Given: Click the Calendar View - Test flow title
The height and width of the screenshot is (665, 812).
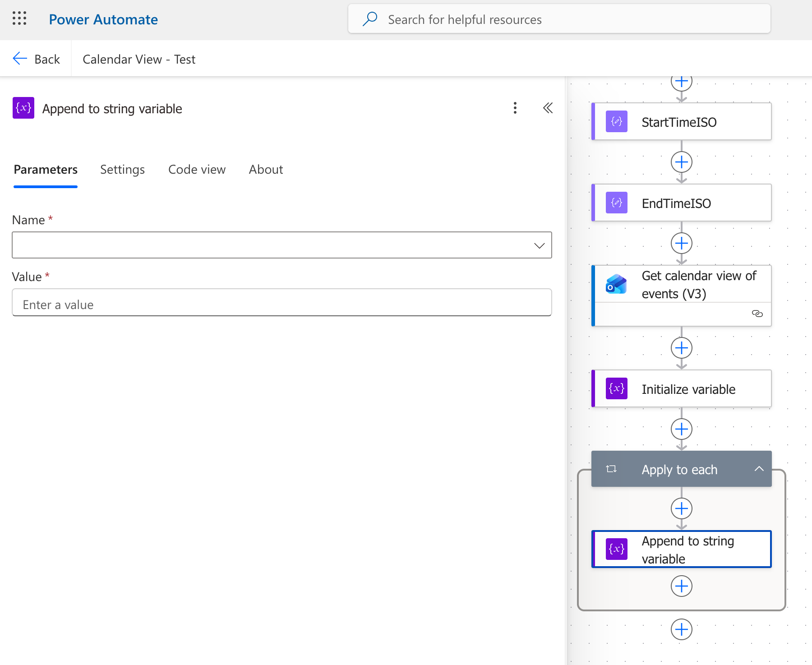Looking at the screenshot, I should pos(139,59).
